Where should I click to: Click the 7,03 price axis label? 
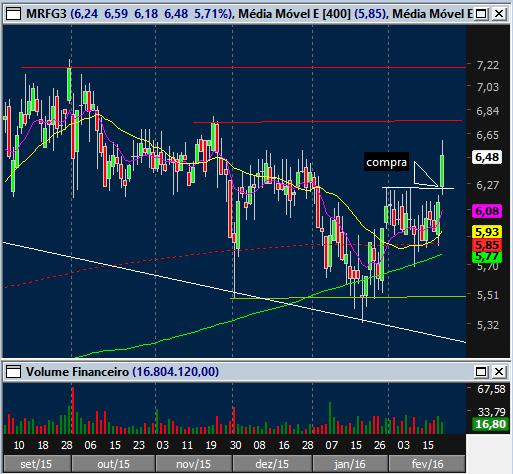(488, 87)
